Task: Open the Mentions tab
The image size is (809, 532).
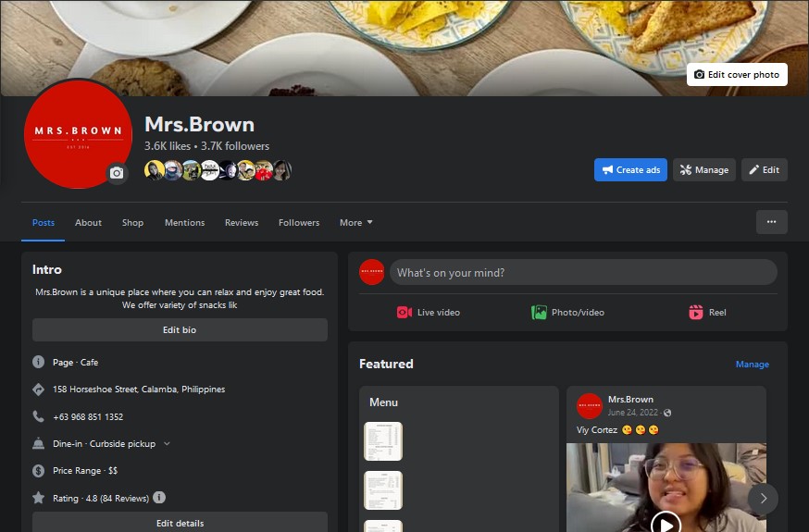Action: click(185, 223)
